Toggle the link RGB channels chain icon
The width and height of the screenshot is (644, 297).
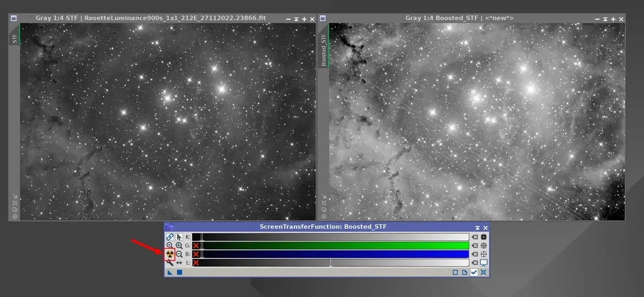pyautogui.click(x=170, y=237)
